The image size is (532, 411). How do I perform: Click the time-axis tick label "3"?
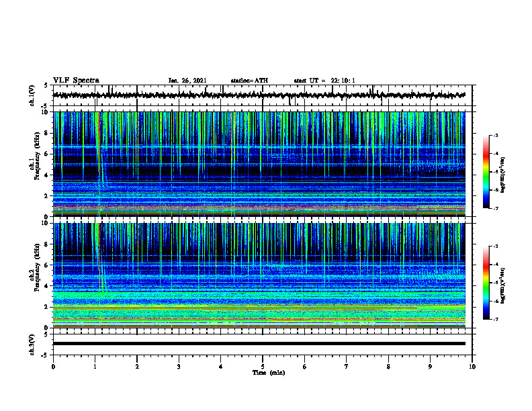point(179,367)
